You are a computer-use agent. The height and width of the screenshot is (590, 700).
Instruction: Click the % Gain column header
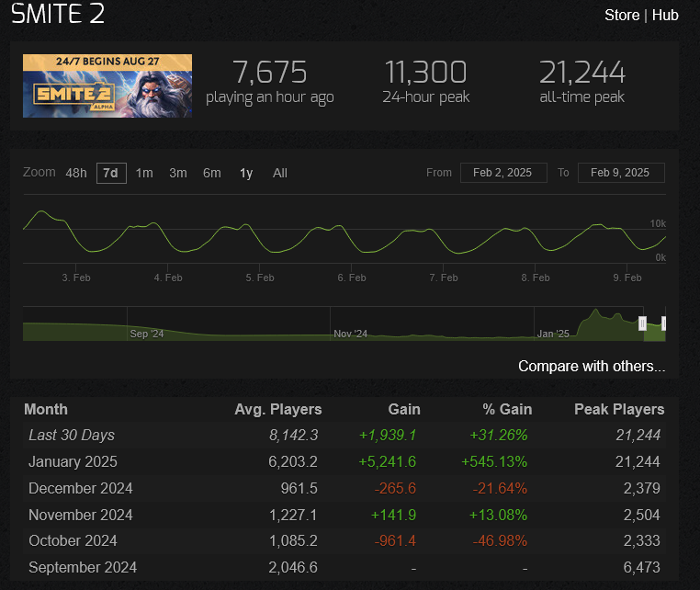(507, 410)
